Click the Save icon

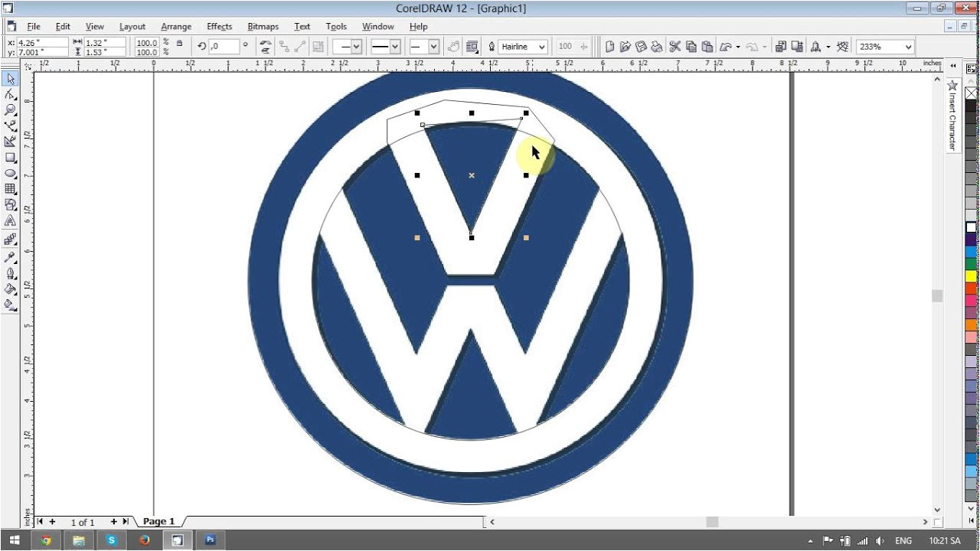[642, 47]
